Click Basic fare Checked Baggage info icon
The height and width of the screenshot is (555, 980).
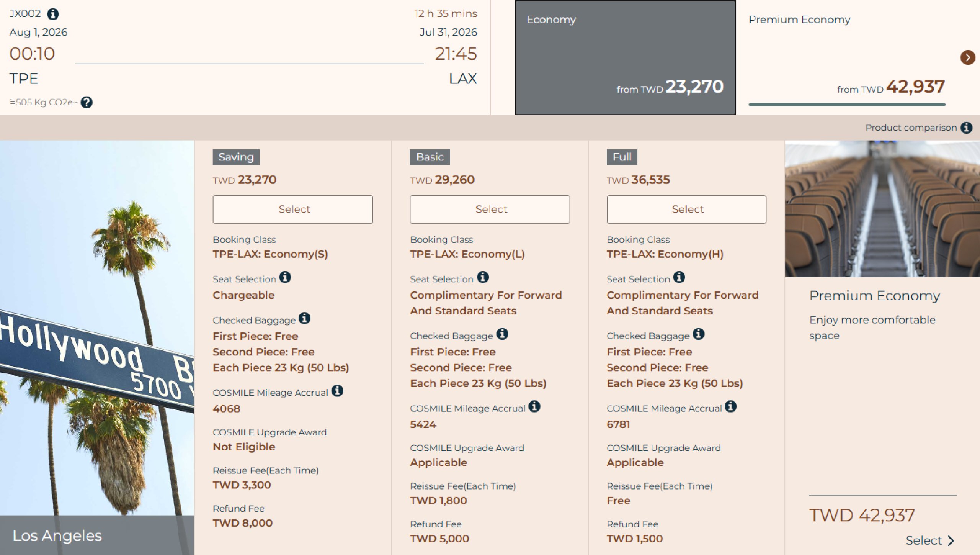pyautogui.click(x=502, y=334)
